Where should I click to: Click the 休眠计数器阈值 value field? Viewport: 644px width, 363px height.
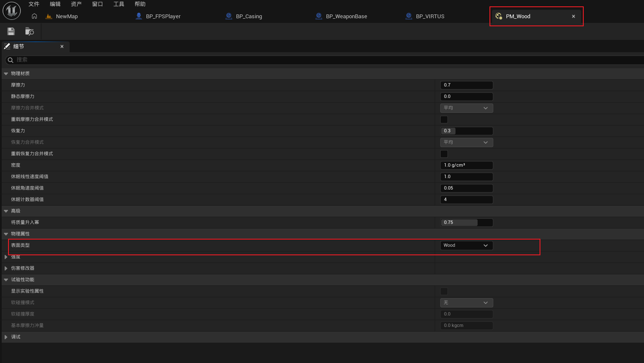pos(467,200)
